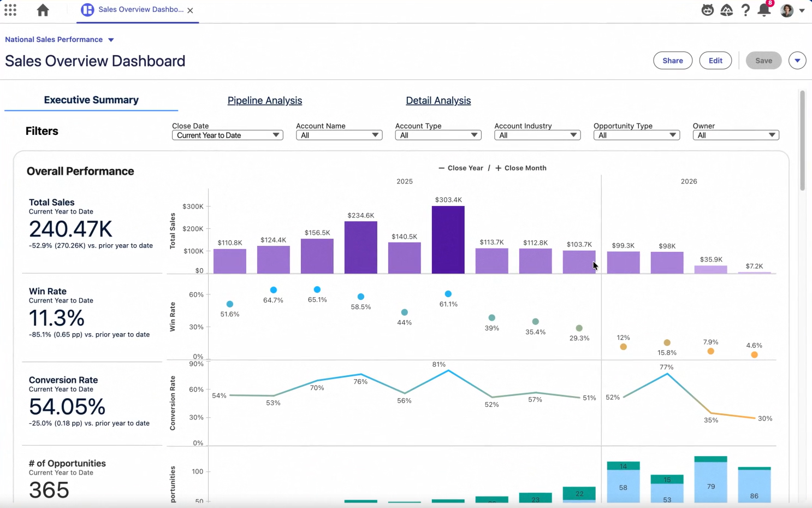This screenshot has height=508, width=812.
Task: Click the Save button
Action: click(763, 61)
